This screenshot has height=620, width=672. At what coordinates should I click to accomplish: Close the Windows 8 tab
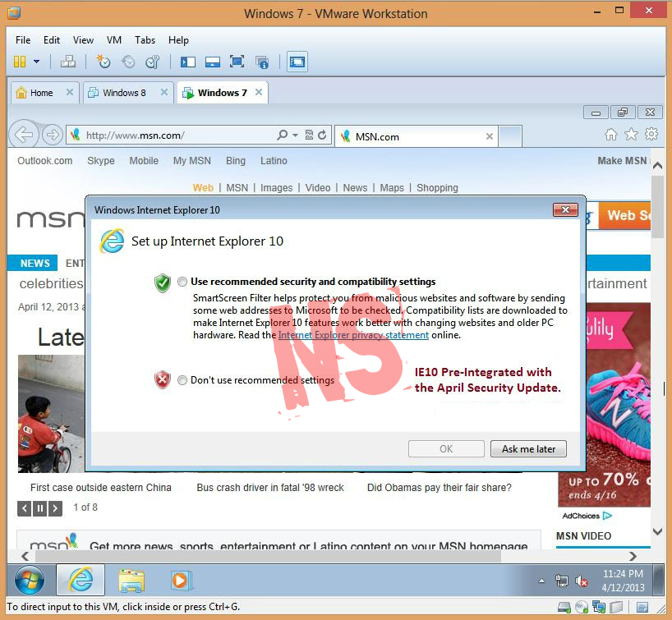(163, 92)
